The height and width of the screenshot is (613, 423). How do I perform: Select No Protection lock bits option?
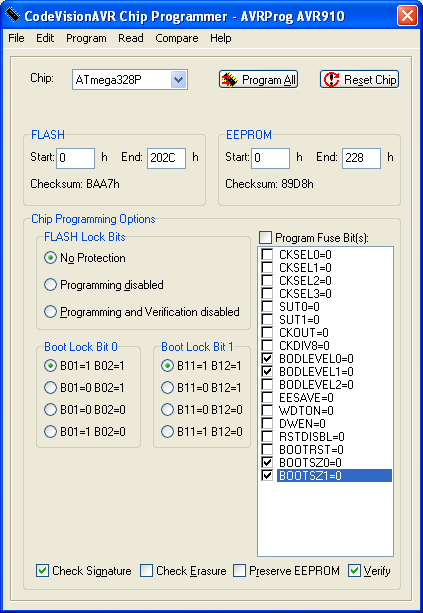coord(50,258)
